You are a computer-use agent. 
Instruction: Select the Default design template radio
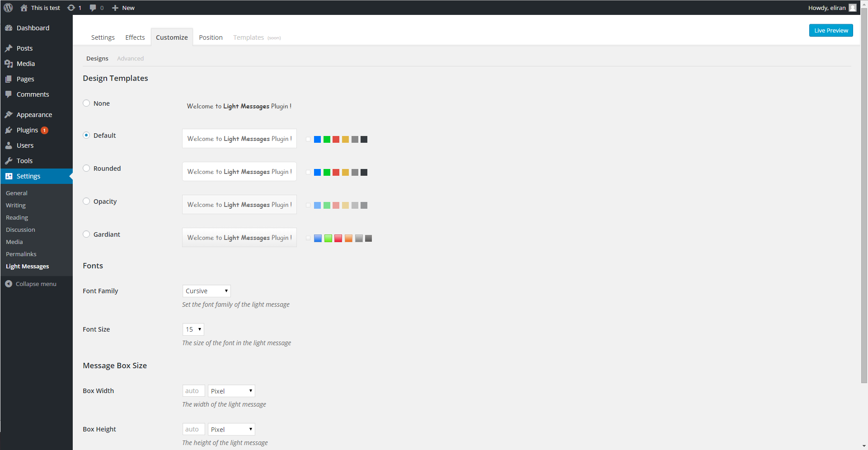86,135
